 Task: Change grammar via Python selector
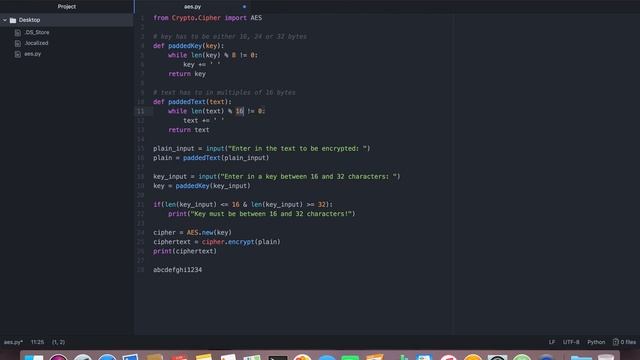pos(596,342)
